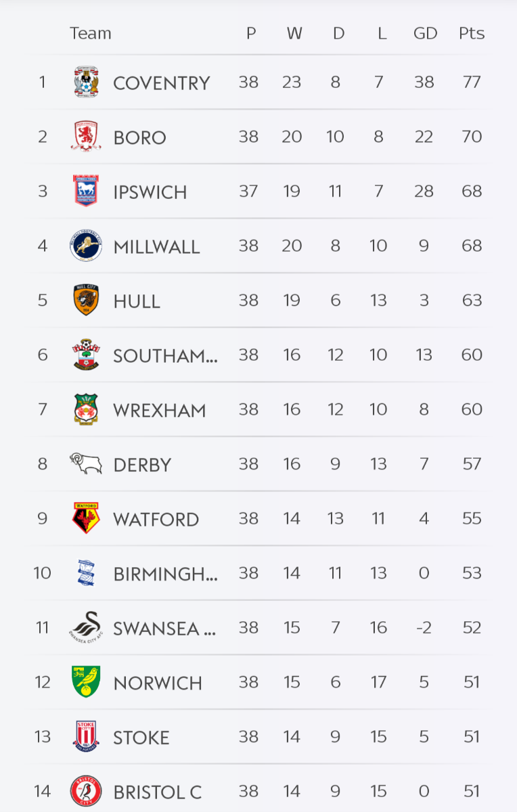Click the Derby ram logo
This screenshot has height=812, width=517.
coord(86,464)
